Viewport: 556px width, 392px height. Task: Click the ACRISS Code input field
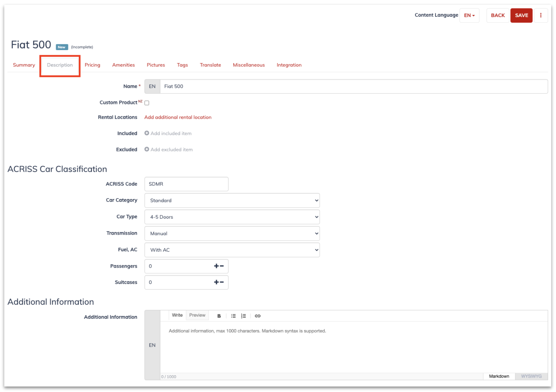pos(186,184)
